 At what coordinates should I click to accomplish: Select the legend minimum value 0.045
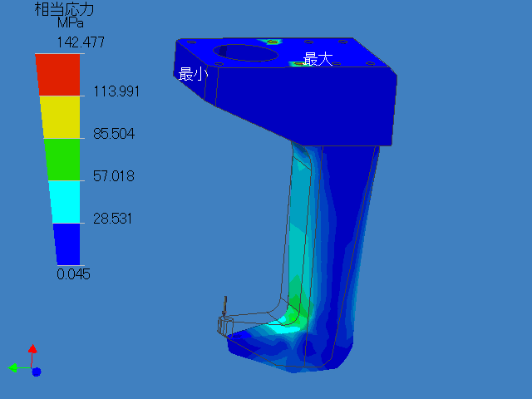pyautogui.click(x=74, y=274)
